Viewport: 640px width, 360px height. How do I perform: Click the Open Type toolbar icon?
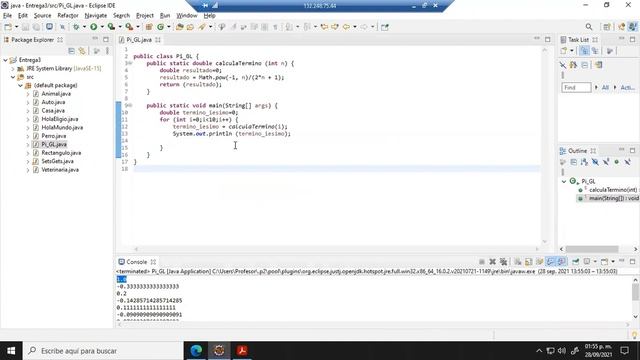point(180,27)
